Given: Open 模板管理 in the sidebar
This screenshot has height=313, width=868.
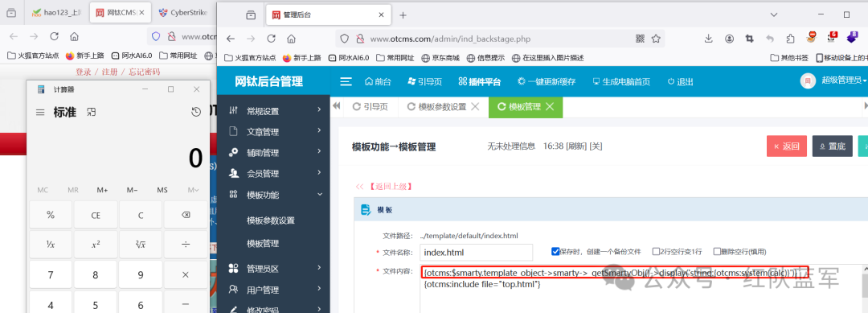Looking at the screenshot, I should point(262,244).
